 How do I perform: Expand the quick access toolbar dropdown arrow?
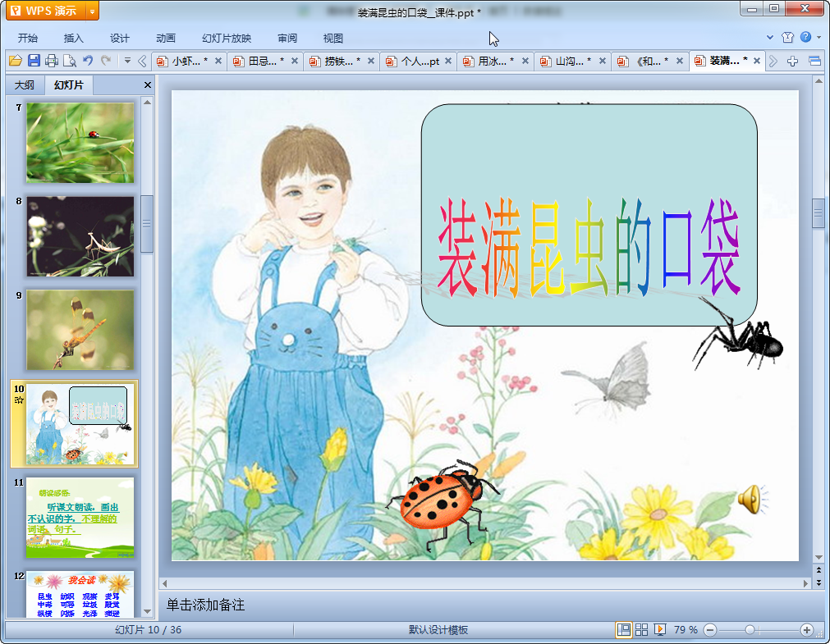127,61
